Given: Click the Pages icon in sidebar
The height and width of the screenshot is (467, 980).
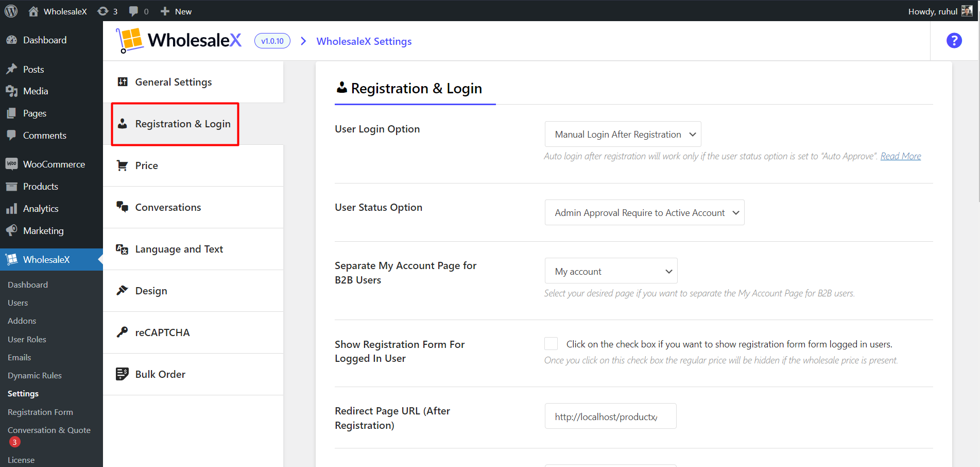Looking at the screenshot, I should [x=11, y=113].
